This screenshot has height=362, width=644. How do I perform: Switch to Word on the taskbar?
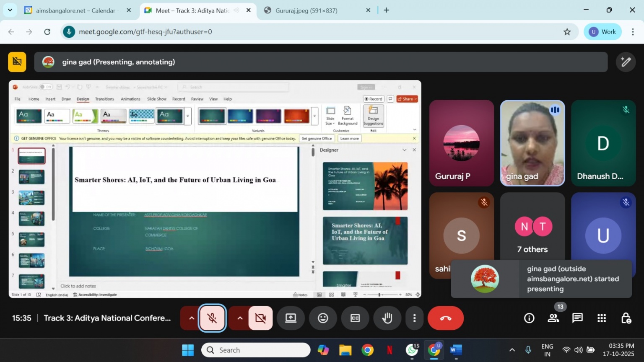point(456,350)
